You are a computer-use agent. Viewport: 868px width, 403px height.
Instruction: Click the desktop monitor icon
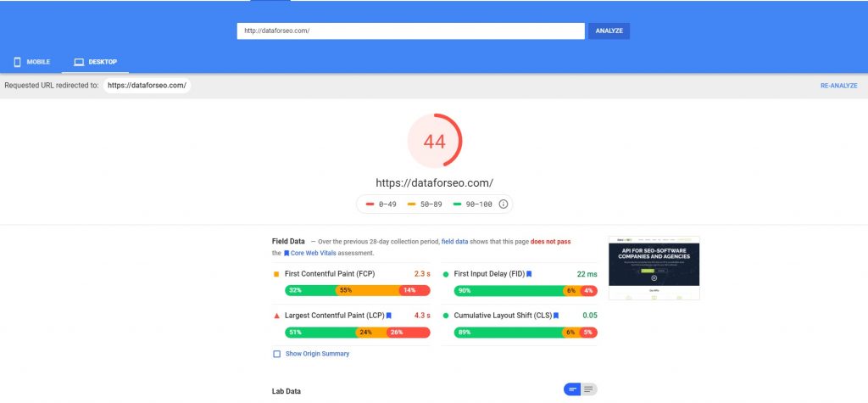tap(79, 62)
